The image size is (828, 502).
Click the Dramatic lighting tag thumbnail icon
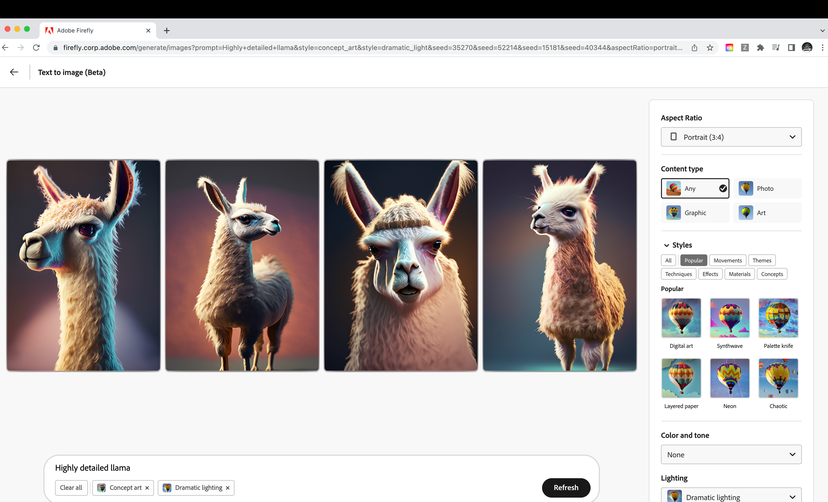(x=167, y=488)
